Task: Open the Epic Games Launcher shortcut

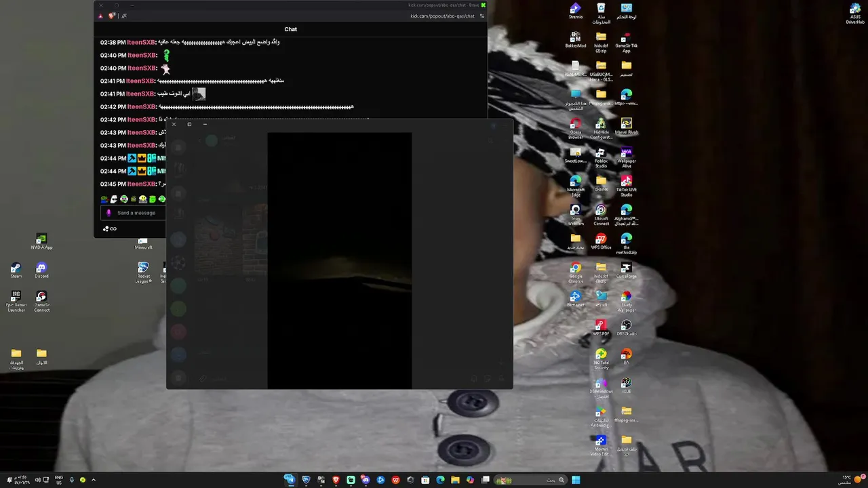Action: [x=16, y=302]
